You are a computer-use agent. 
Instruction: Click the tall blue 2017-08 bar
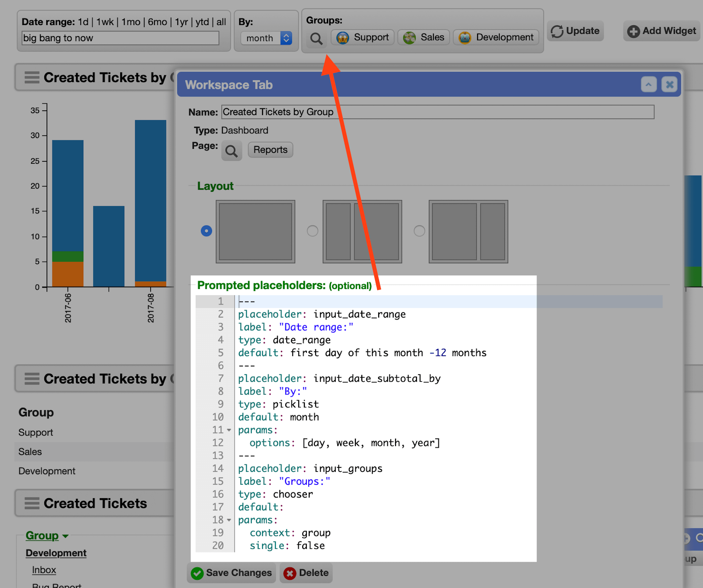pos(151,201)
